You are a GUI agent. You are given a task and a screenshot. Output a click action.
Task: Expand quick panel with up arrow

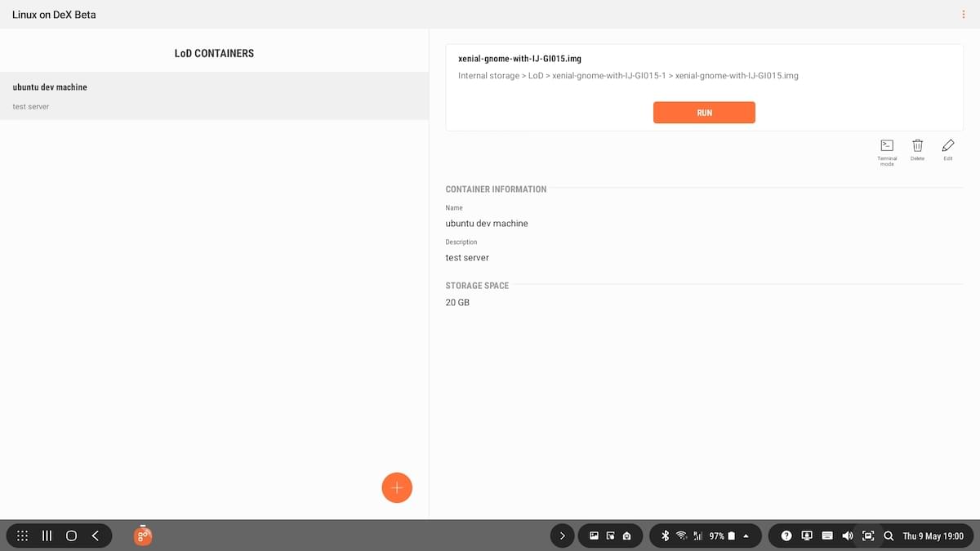click(x=746, y=535)
